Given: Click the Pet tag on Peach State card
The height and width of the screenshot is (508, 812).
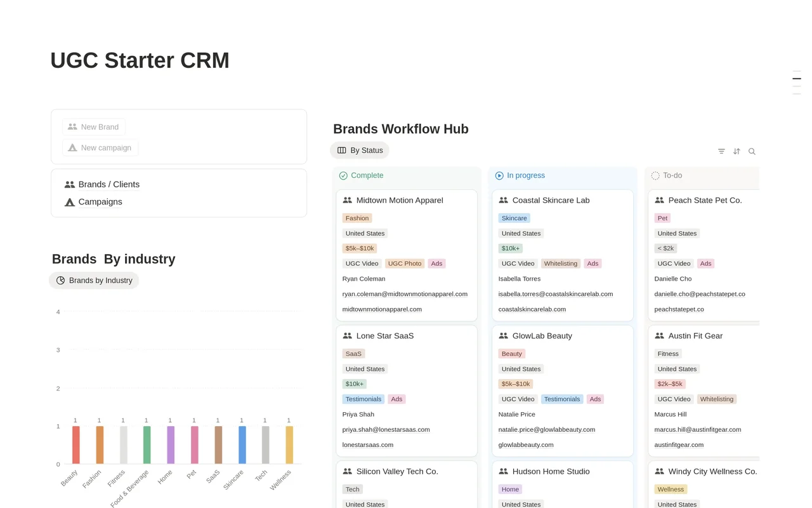Looking at the screenshot, I should pos(662,218).
